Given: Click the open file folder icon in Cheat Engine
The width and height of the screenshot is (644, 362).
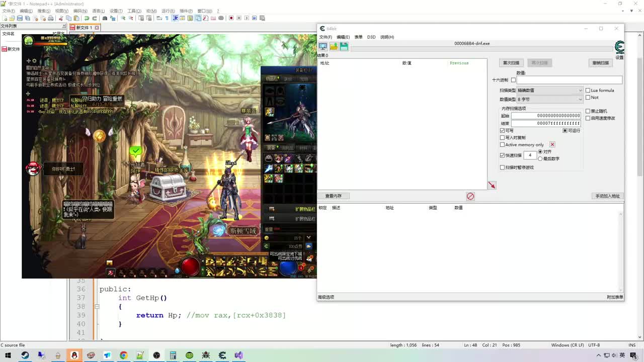Looking at the screenshot, I should pyautogui.click(x=333, y=47).
